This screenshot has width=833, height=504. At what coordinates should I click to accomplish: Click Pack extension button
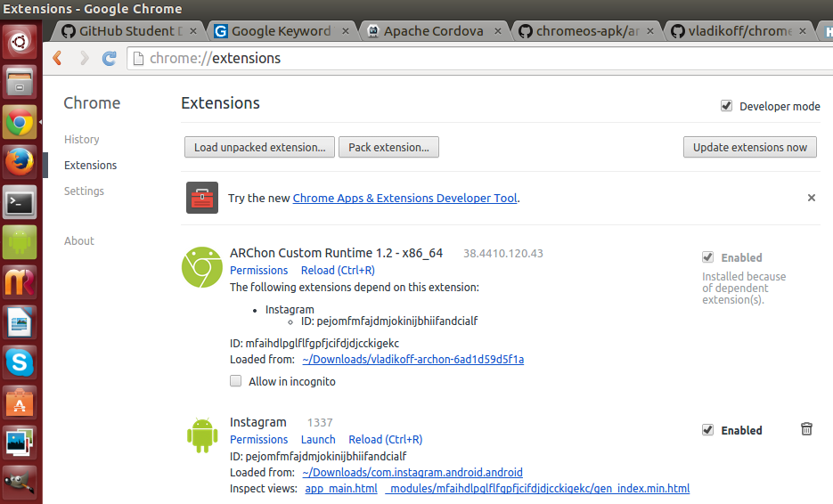pyautogui.click(x=388, y=147)
